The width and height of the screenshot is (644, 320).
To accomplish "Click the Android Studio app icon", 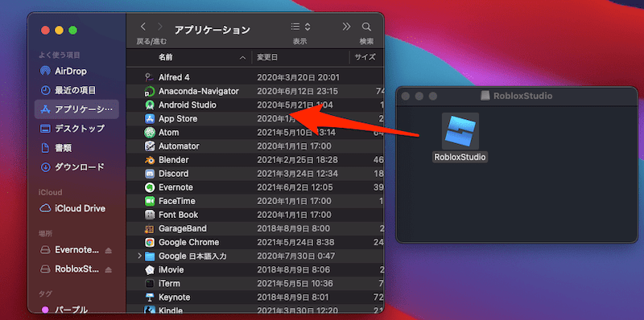I will pyautogui.click(x=150, y=105).
